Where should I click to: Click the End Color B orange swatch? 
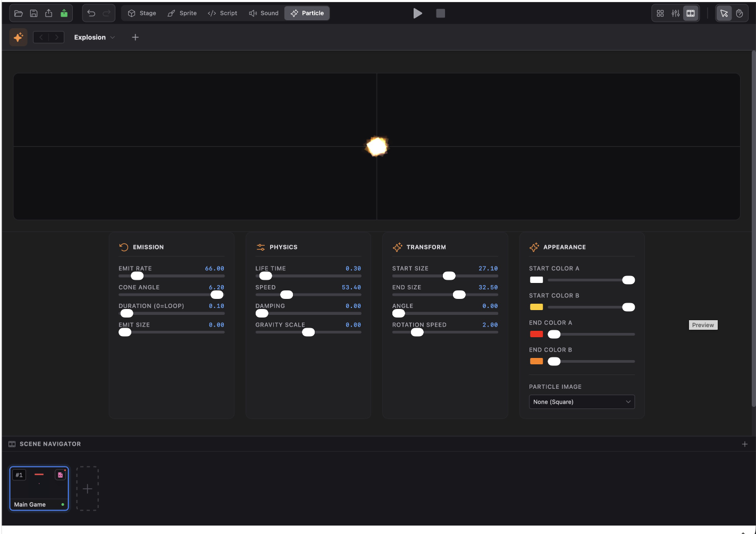tap(536, 361)
